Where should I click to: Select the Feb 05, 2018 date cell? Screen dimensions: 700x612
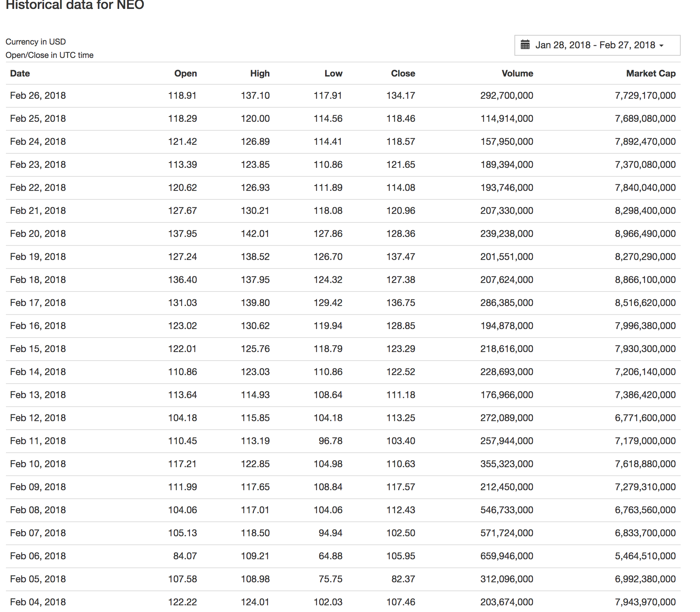38,579
